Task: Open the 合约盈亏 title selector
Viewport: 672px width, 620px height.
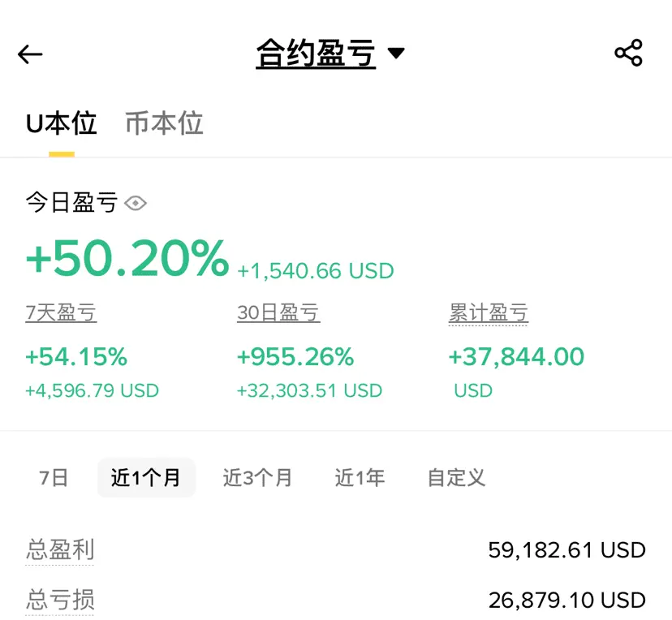Action: coord(316,54)
